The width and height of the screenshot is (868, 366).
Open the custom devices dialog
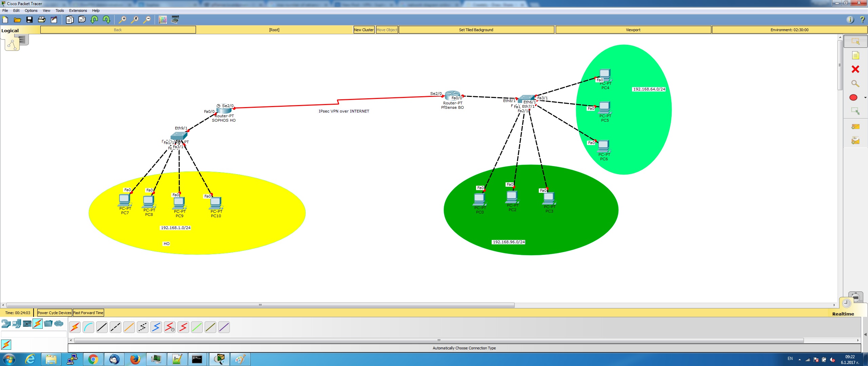175,20
